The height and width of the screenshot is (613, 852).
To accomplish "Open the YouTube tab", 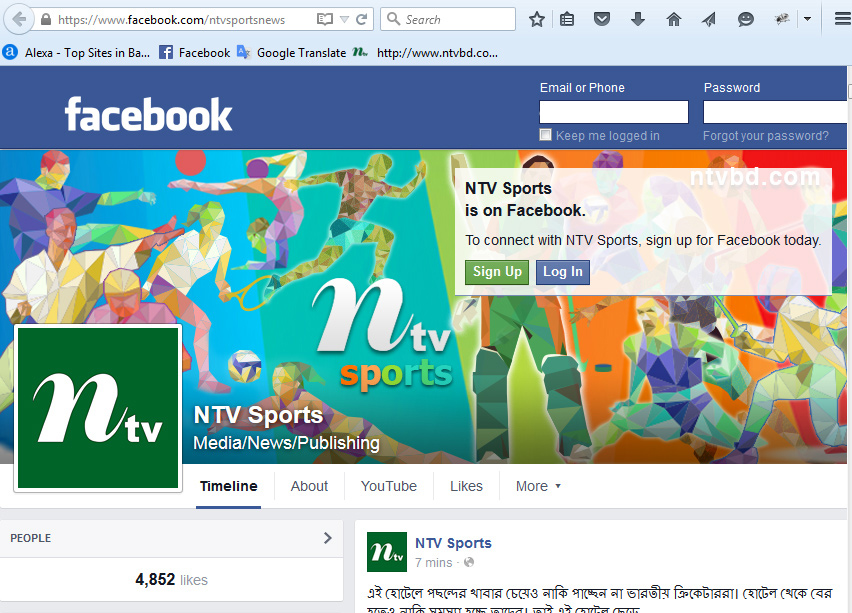I will [x=389, y=486].
